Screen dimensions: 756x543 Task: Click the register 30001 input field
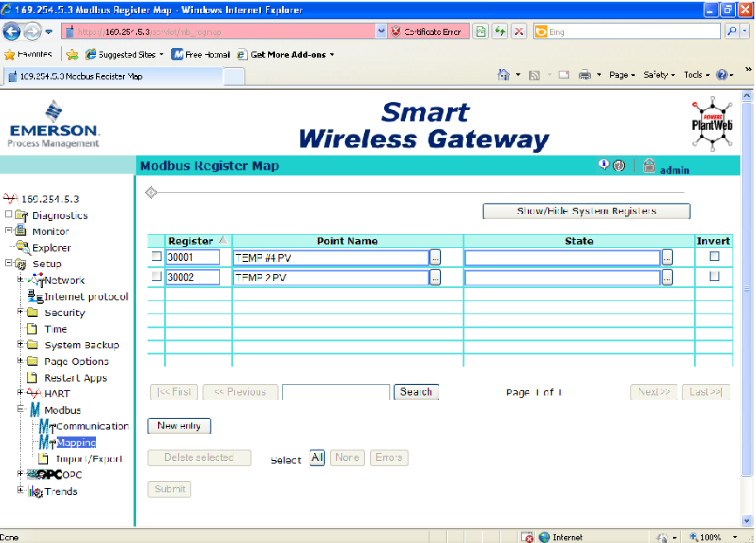(192, 258)
